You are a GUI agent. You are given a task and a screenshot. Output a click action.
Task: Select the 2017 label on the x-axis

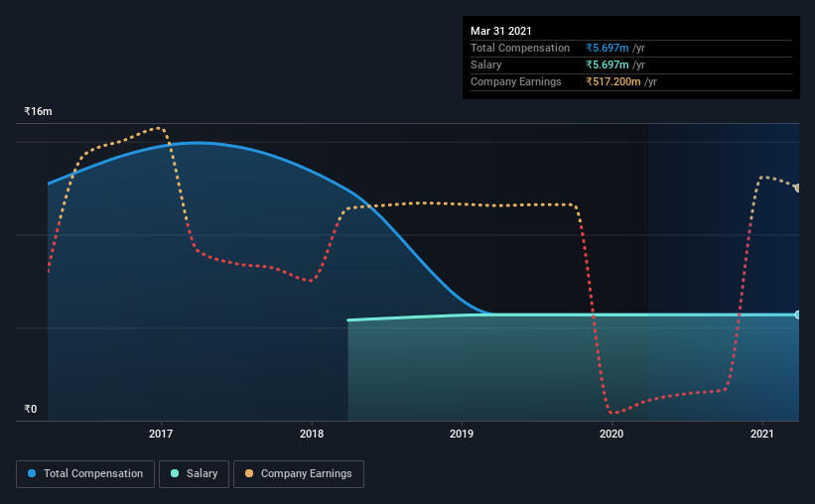[x=161, y=434]
